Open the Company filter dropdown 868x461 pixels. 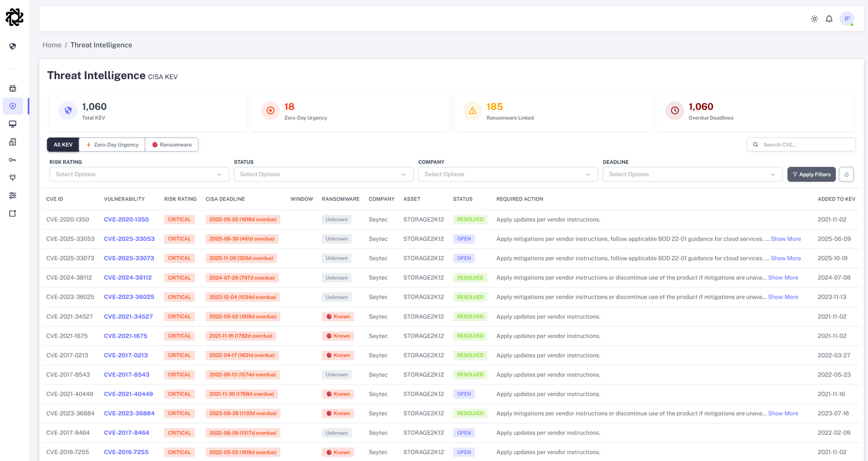[x=508, y=174]
